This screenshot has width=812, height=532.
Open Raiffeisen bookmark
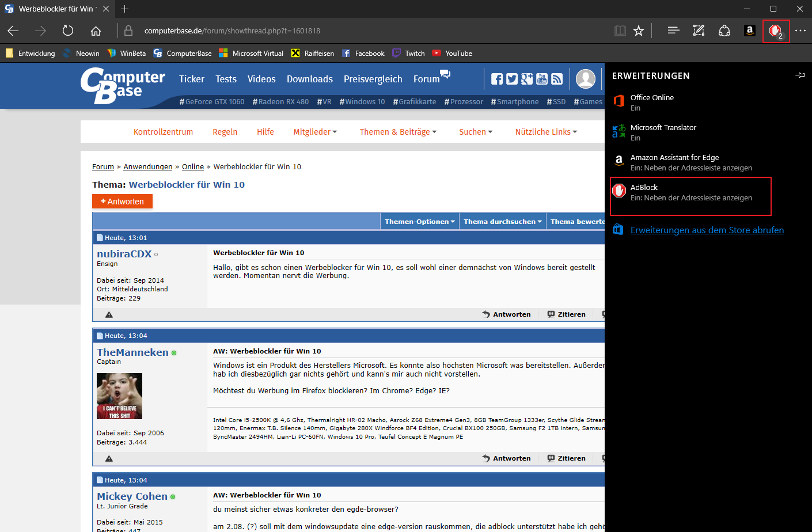click(x=313, y=53)
